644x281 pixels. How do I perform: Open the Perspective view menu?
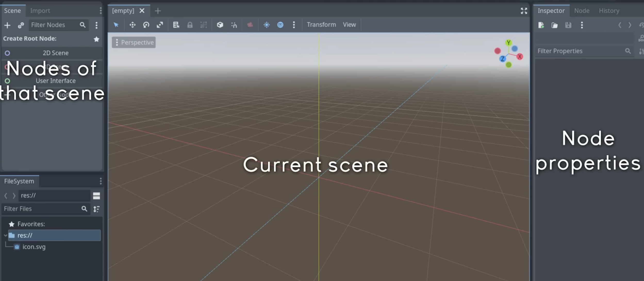(134, 42)
